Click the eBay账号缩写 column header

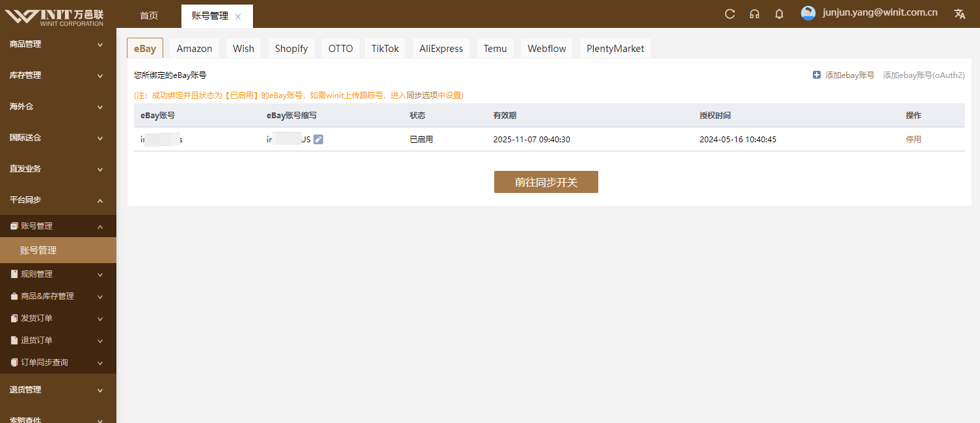tap(291, 116)
